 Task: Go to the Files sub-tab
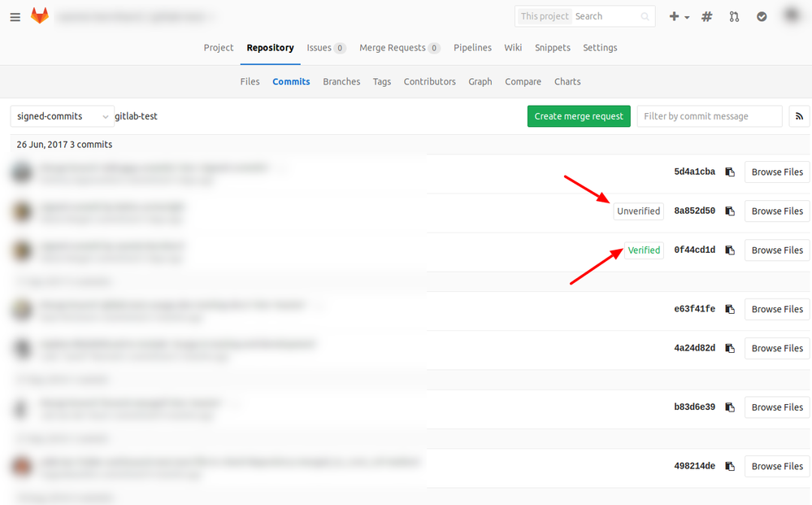point(250,82)
